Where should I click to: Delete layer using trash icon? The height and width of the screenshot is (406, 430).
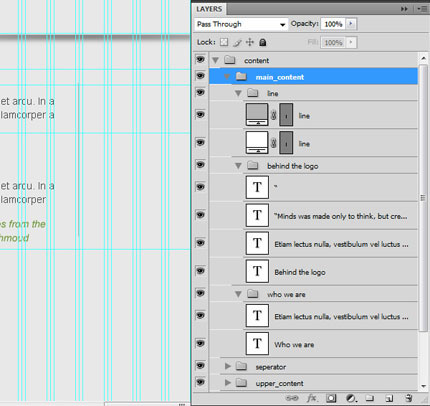pos(409,398)
